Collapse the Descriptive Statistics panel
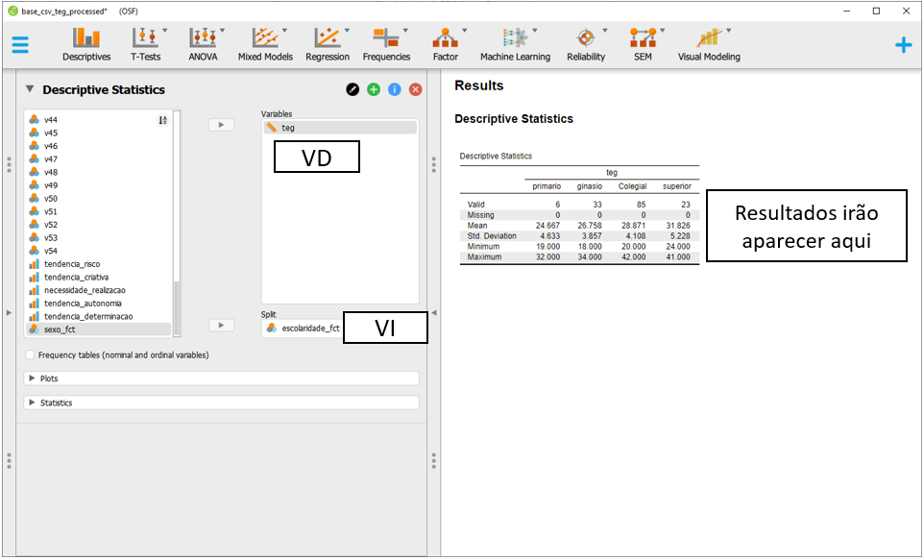This screenshot has height=560, width=924. [x=30, y=89]
